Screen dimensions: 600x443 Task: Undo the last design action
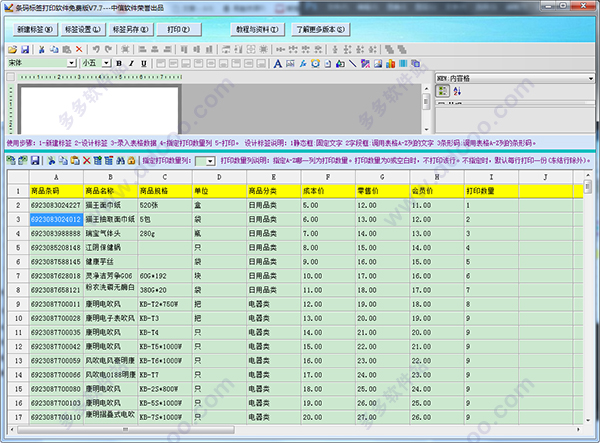click(96, 49)
